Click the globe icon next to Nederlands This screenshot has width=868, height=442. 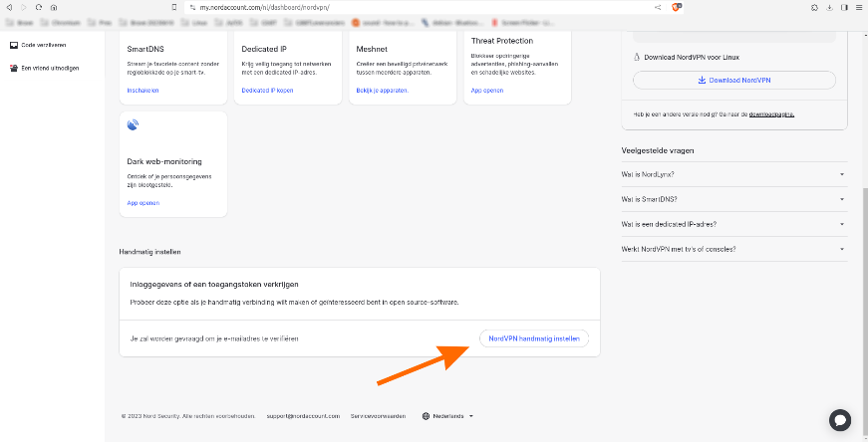click(427, 416)
